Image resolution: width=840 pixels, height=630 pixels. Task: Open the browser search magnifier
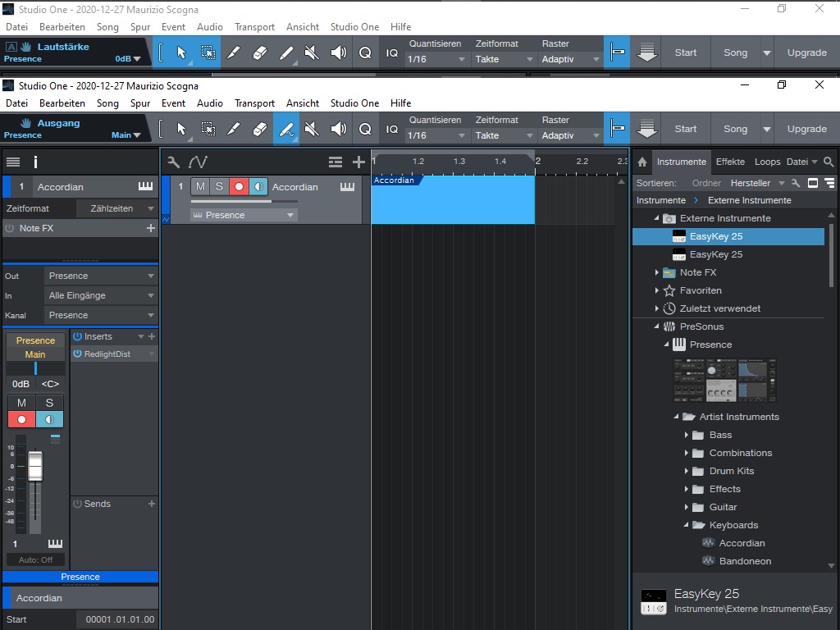pos(829,162)
